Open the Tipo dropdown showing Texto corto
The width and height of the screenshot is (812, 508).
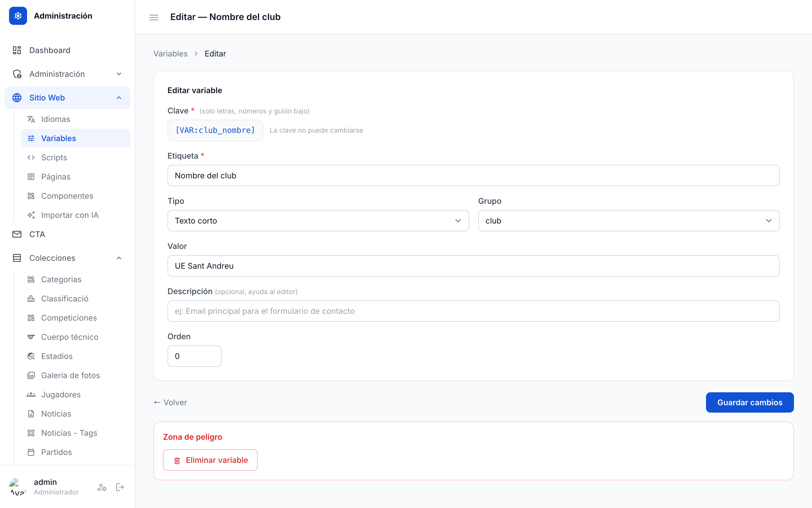pos(318,221)
